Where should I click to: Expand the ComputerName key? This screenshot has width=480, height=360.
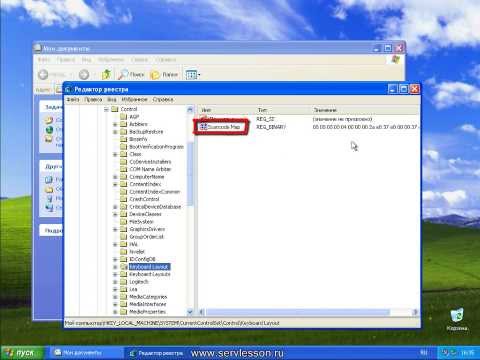(115, 177)
